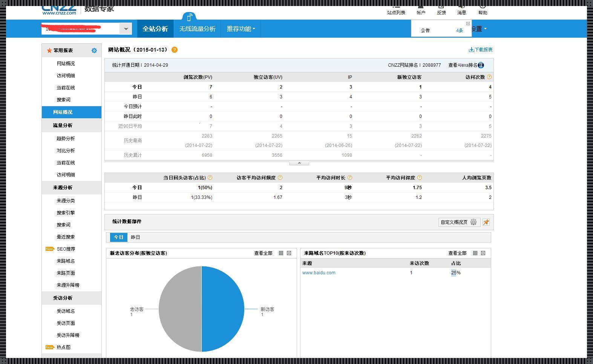Open 站点列表 in the top bar
This screenshot has height=364, width=593.
[396, 9]
